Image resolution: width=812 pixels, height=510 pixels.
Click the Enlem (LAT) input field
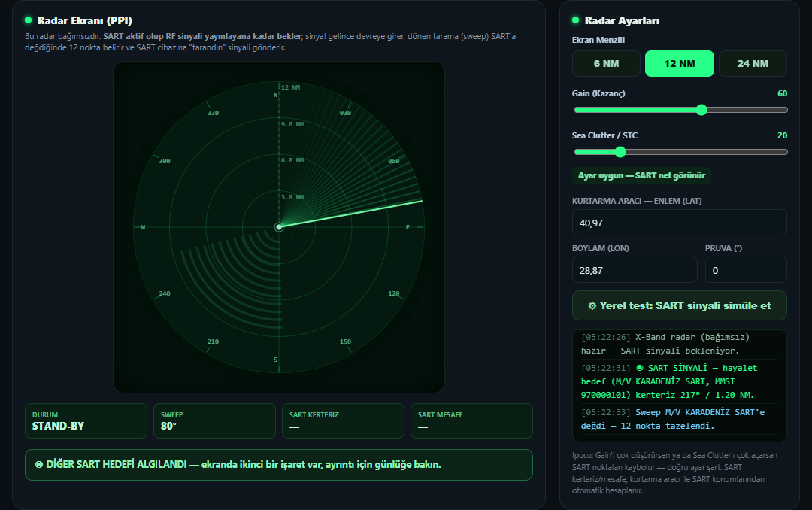(x=680, y=223)
